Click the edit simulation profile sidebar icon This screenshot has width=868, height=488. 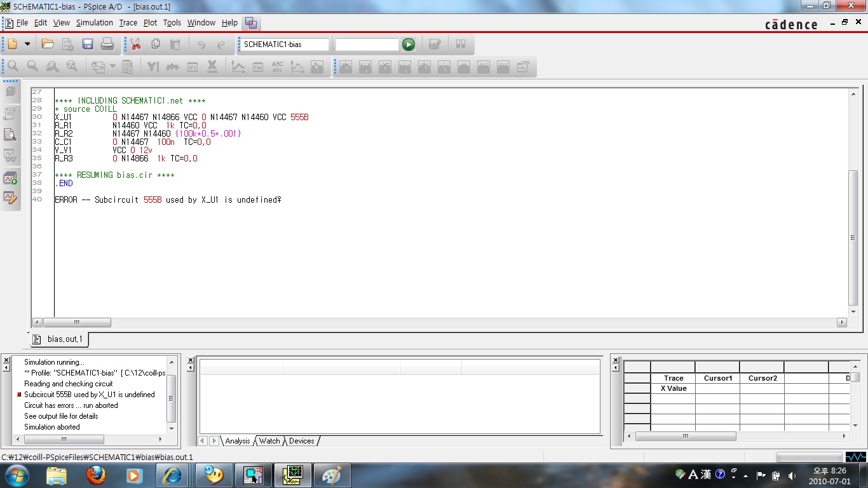(10, 198)
